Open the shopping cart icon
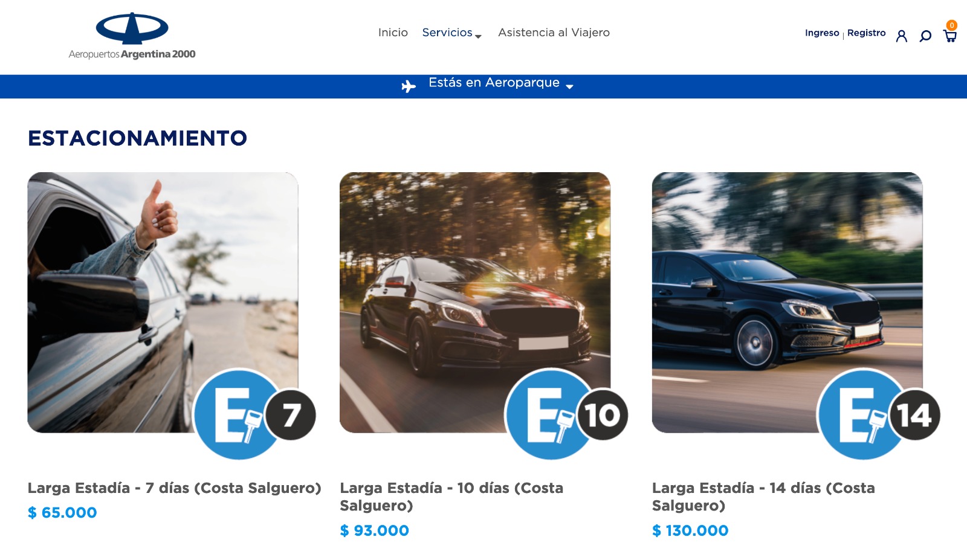The image size is (967, 560). [x=950, y=34]
